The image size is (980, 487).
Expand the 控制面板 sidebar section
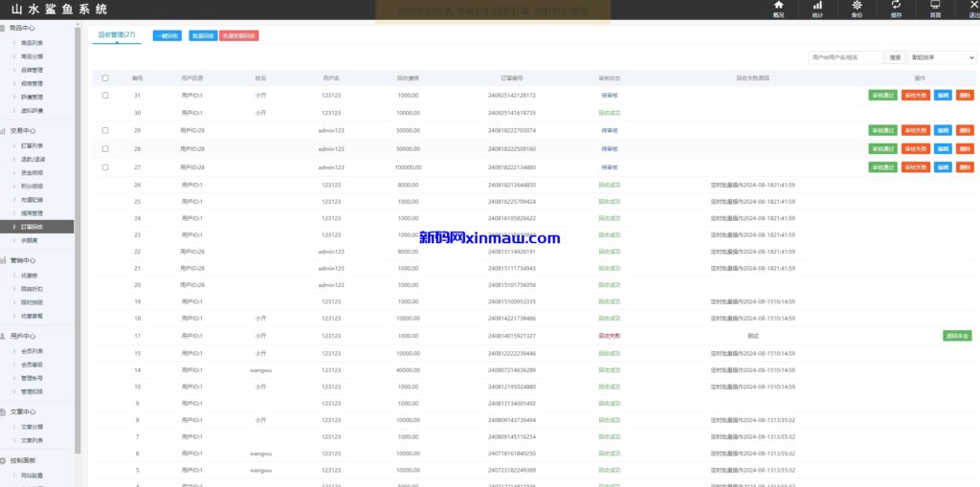(x=22, y=460)
